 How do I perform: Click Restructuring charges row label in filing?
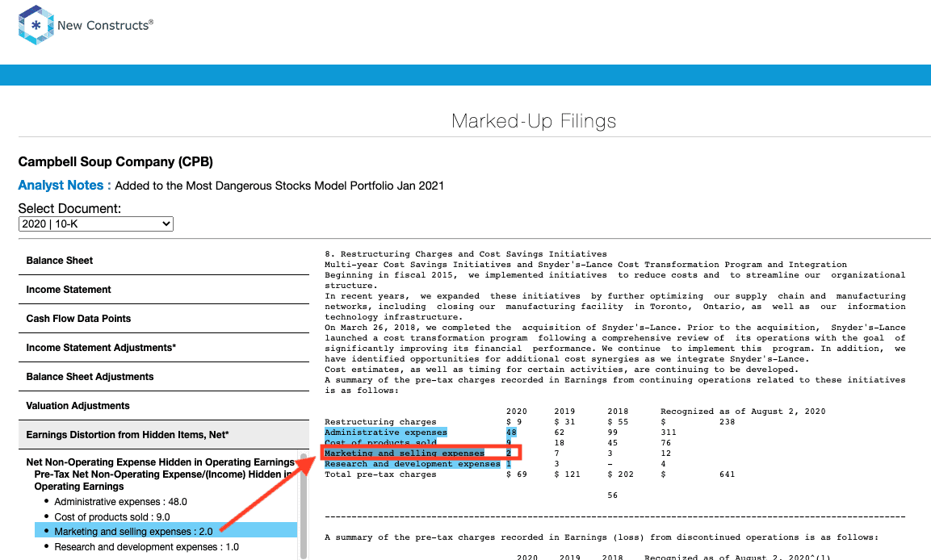[380, 422]
